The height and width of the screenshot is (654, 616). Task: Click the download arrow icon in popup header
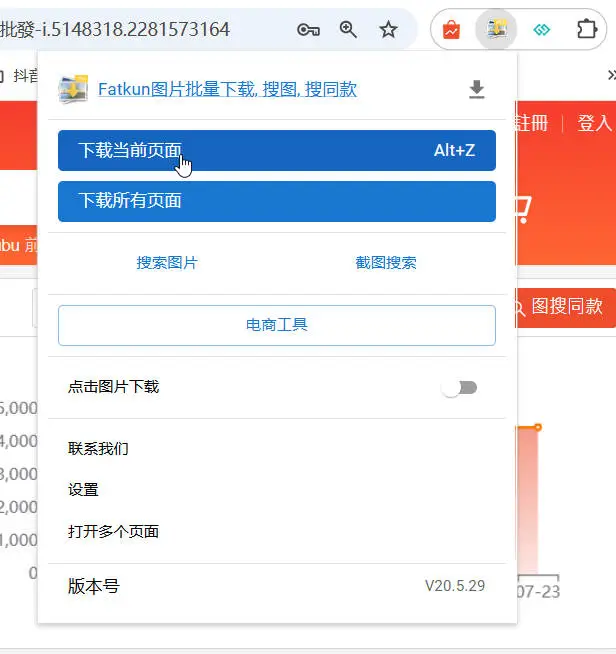tap(476, 89)
